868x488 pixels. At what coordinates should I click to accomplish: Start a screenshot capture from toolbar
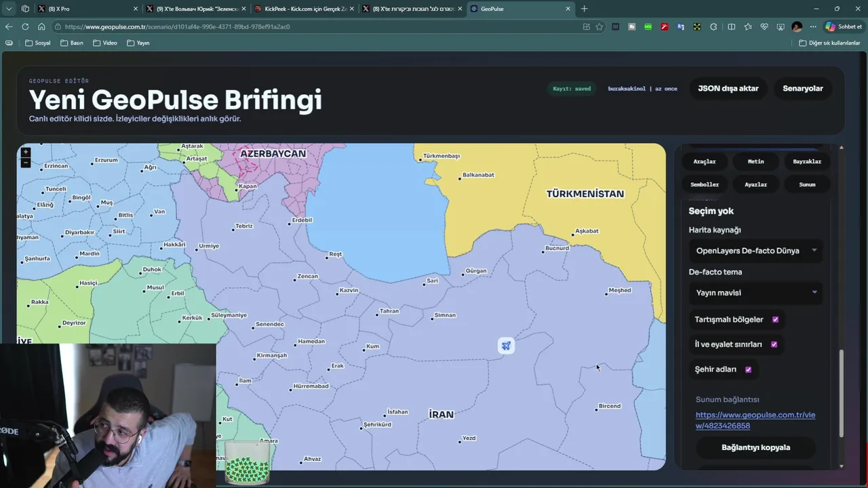[781, 26]
